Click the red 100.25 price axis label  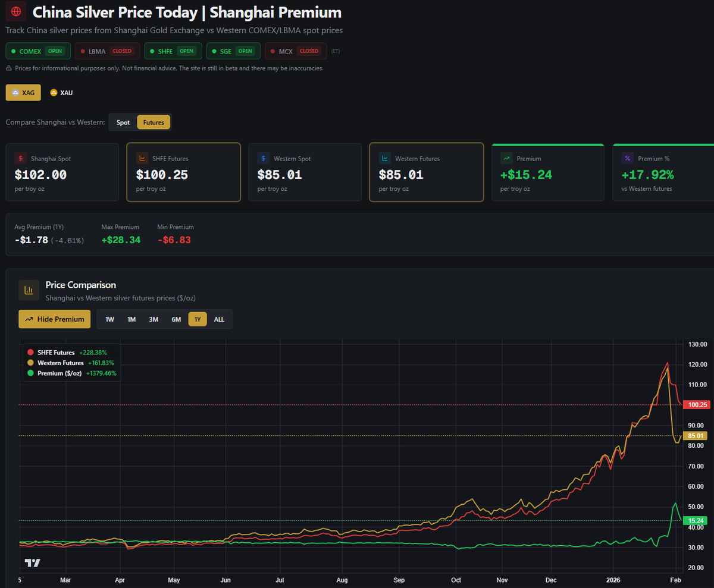tap(697, 405)
